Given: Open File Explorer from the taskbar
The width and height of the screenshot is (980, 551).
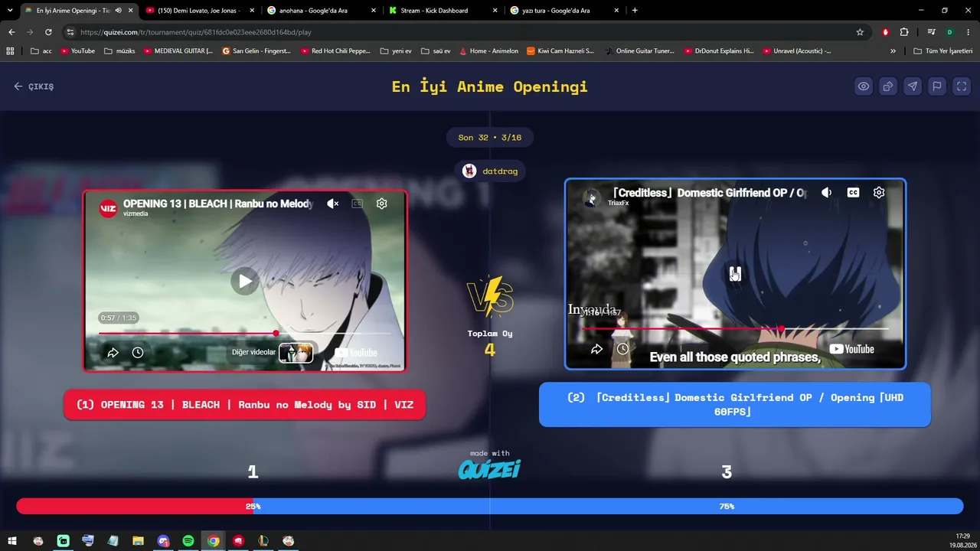Looking at the screenshot, I should pyautogui.click(x=138, y=541).
